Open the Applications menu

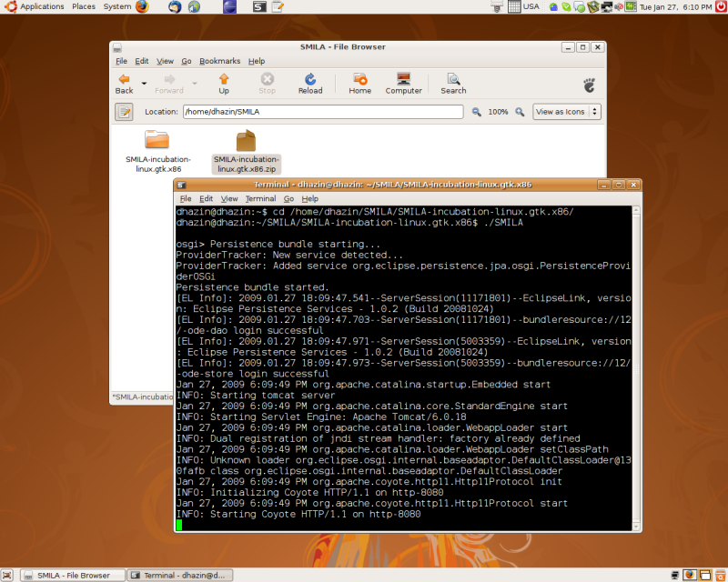point(42,6)
